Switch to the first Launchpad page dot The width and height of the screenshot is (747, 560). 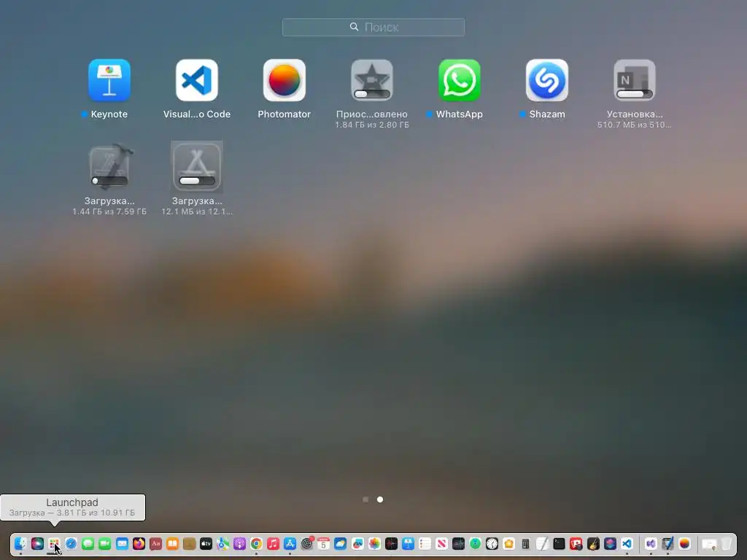[365, 499]
